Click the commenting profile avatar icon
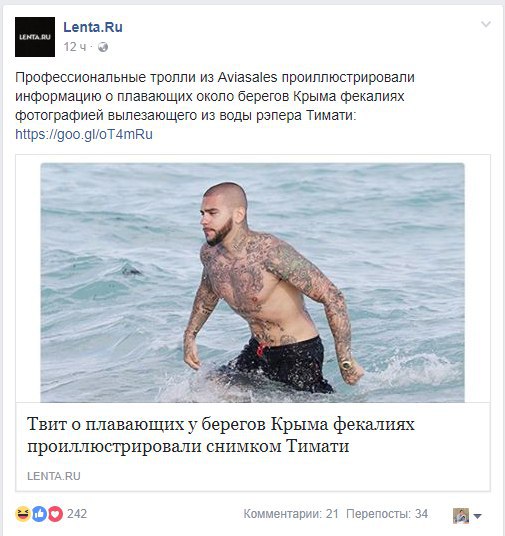 coord(461,515)
